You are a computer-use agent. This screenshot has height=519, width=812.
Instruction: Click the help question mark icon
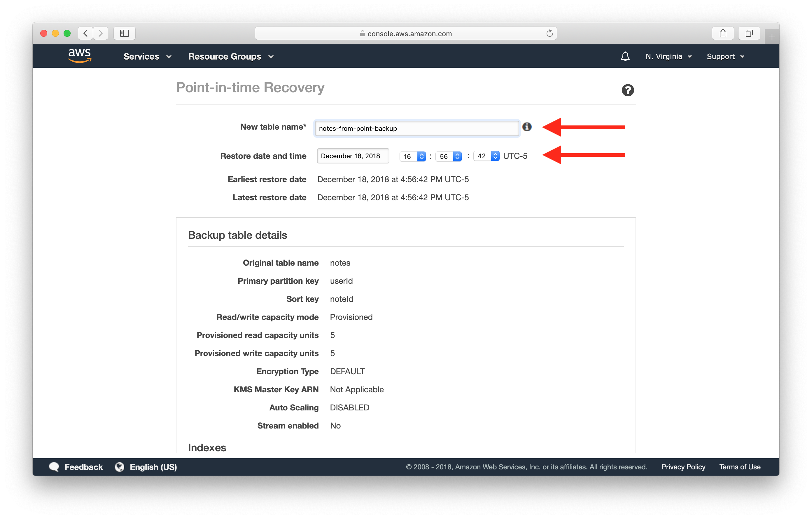(x=628, y=90)
